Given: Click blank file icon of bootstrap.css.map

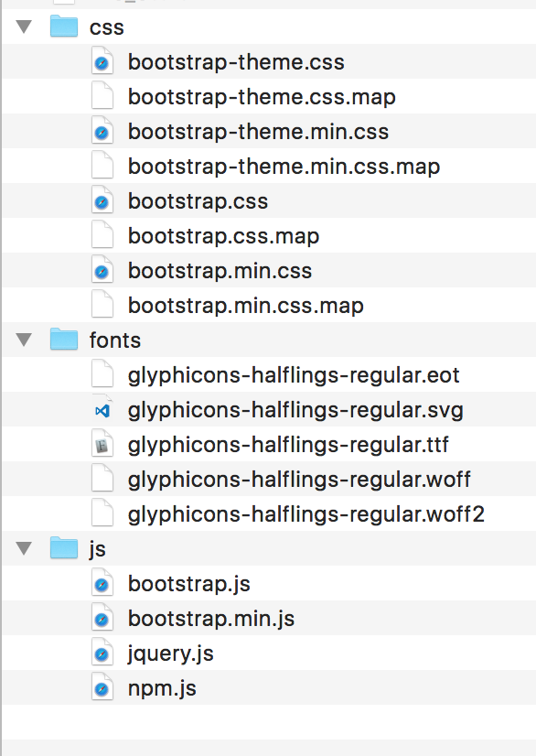Looking at the screenshot, I should 102,235.
